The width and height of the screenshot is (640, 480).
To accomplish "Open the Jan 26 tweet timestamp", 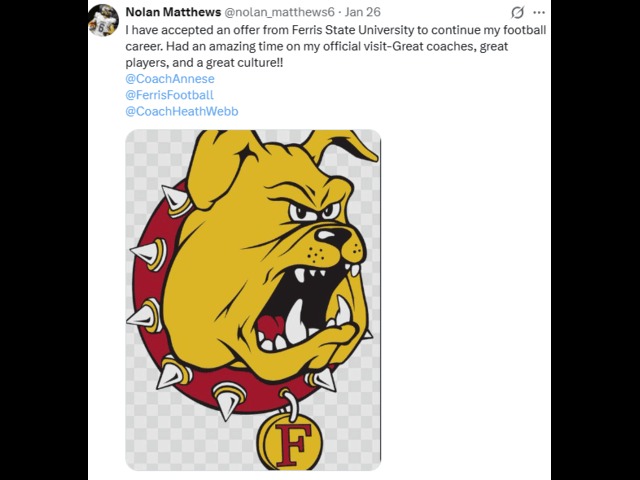I will [363, 12].
